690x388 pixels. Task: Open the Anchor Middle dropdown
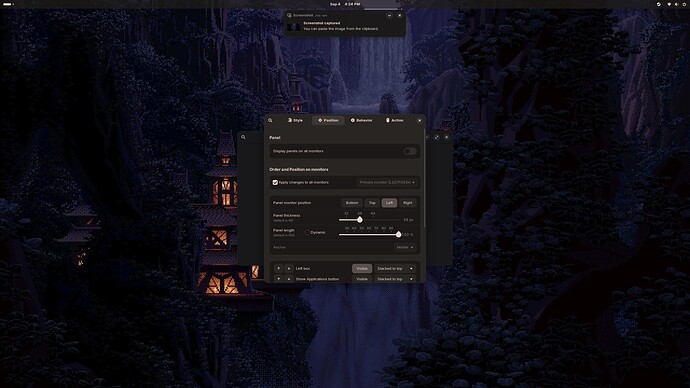pyautogui.click(x=405, y=247)
